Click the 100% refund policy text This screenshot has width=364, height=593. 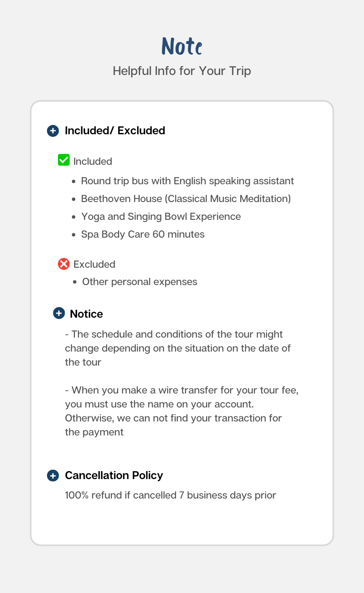(x=171, y=495)
